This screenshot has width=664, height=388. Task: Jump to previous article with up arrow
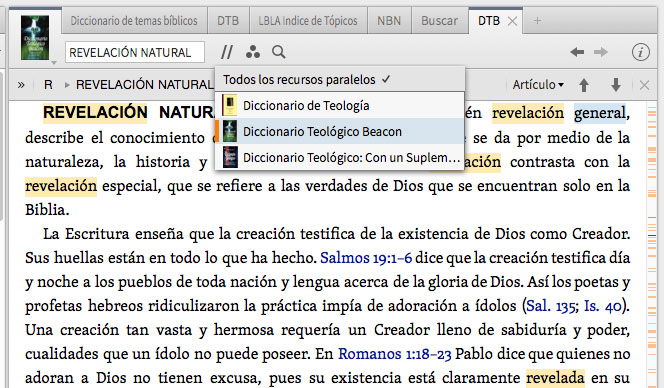pos(584,85)
